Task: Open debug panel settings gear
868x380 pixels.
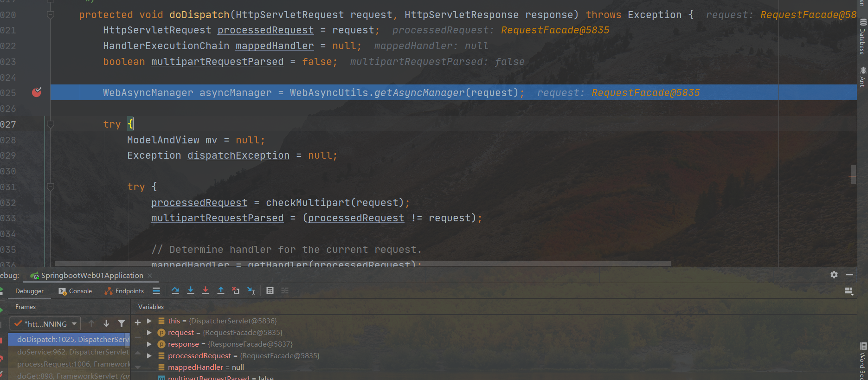Action: click(834, 275)
